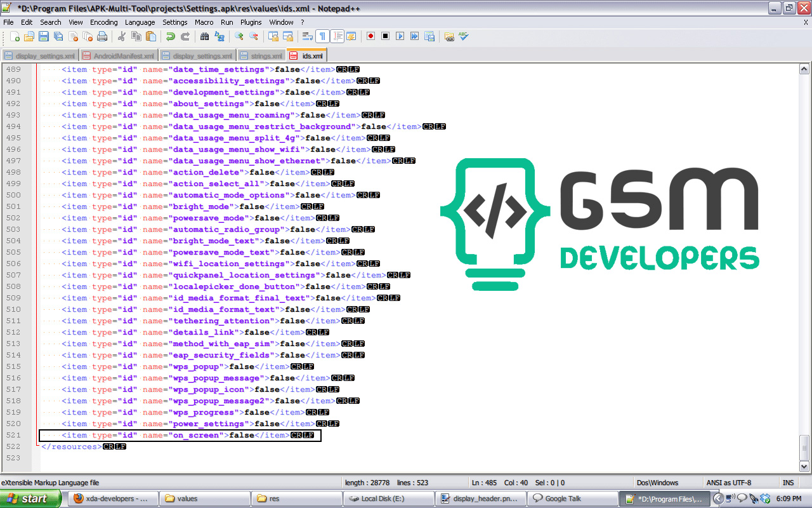Viewport: 812px width, 508px height.
Task: Click the ABC spell check icon
Action: coord(464,37)
